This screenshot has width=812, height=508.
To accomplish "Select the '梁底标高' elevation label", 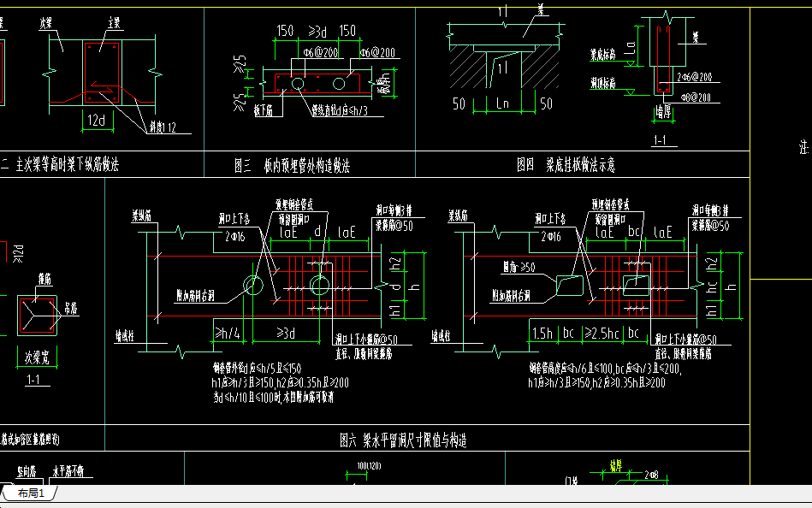I will 602,55.
